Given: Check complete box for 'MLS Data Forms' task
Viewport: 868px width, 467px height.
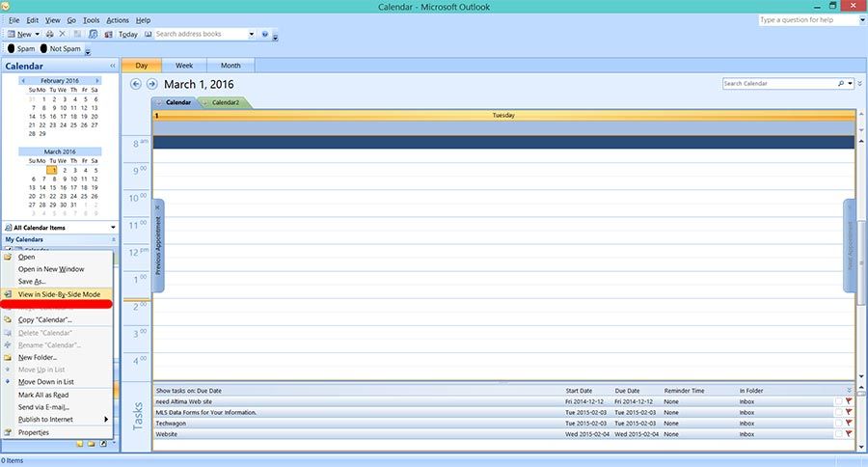Looking at the screenshot, I should coord(839,412).
